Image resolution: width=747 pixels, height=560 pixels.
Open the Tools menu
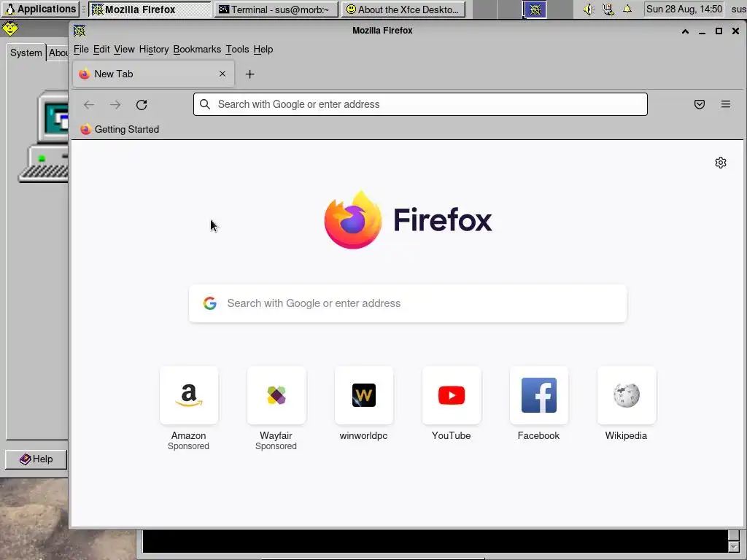tap(237, 50)
